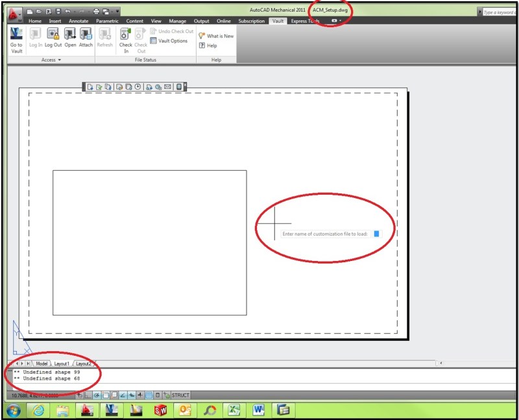The height and width of the screenshot is (420, 519).
Task: Switch to the Model tab
Action: pos(42,364)
